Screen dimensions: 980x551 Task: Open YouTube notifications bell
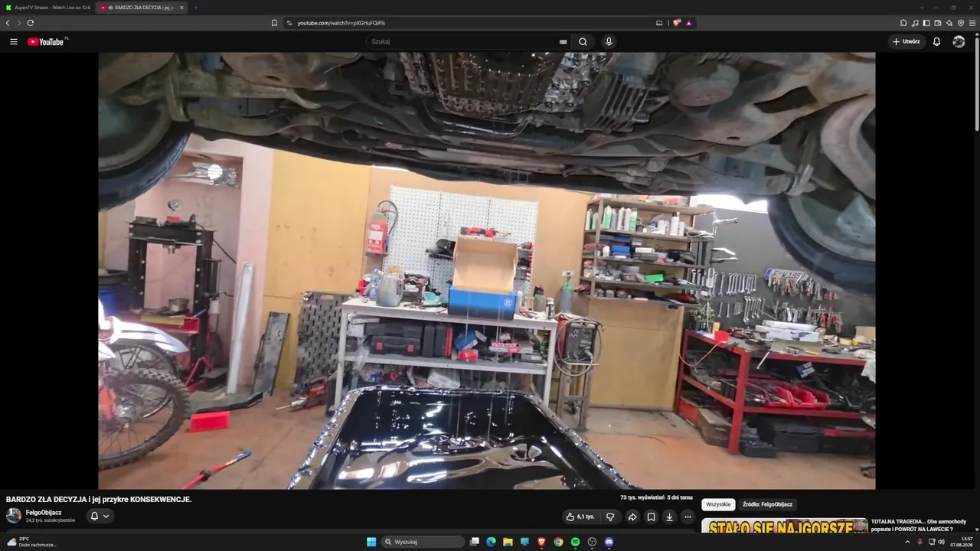click(936, 42)
